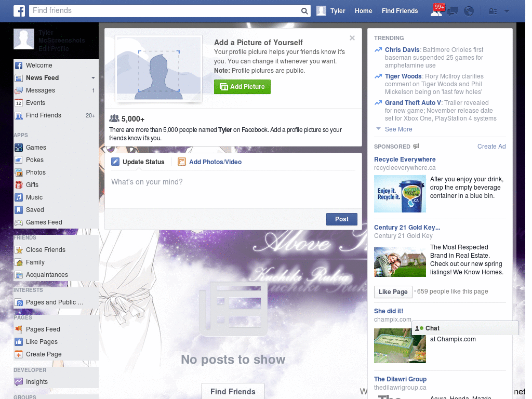Open Gifts in the sidebar
Screen dimensions: 532x399
[56, 185]
